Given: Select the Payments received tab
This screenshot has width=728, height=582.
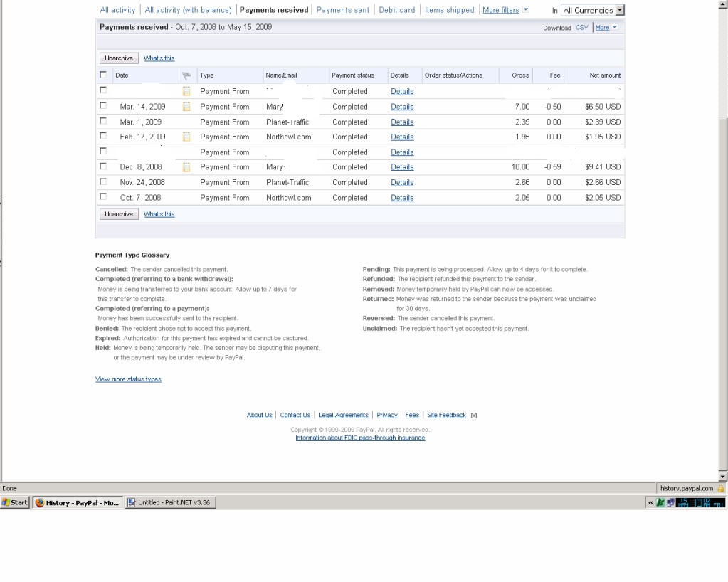Looking at the screenshot, I should point(274,10).
